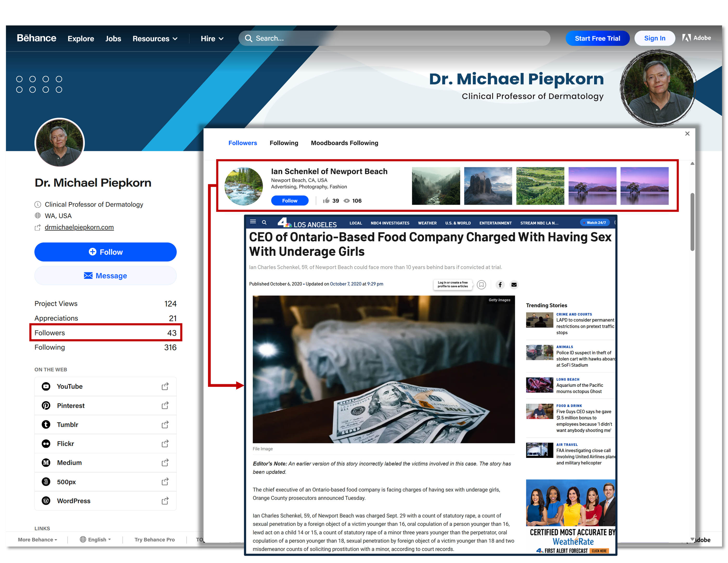This screenshot has width=728, height=563.
Task: Open Jobs in the Behance navigation
Action: tap(113, 39)
